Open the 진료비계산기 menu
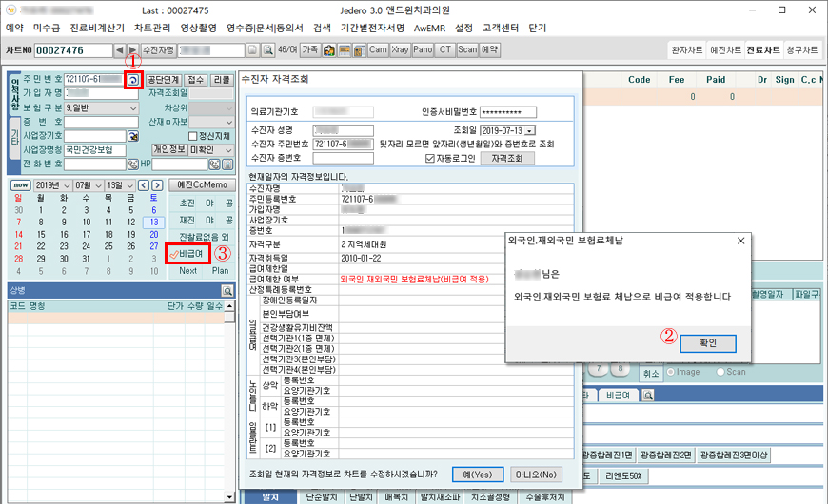Screen dimensions: 828x504 (x=98, y=28)
